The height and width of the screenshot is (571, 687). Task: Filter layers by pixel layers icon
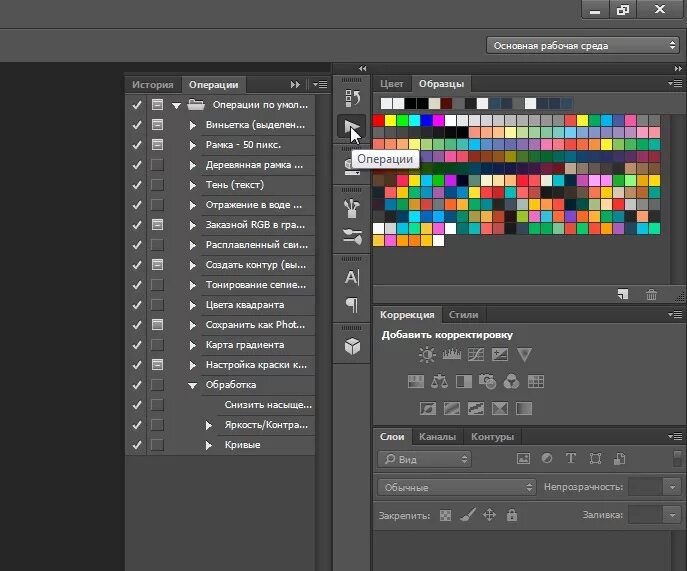pos(523,459)
